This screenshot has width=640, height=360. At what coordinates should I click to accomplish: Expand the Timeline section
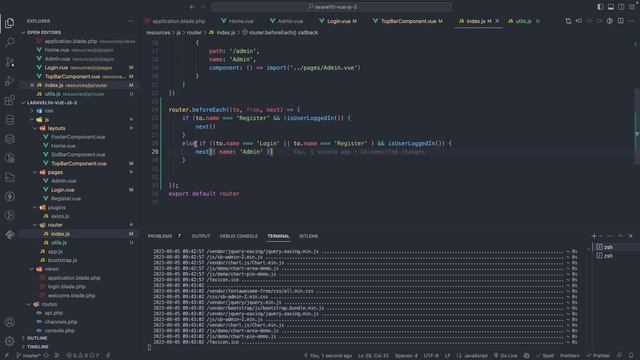[38, 347]
